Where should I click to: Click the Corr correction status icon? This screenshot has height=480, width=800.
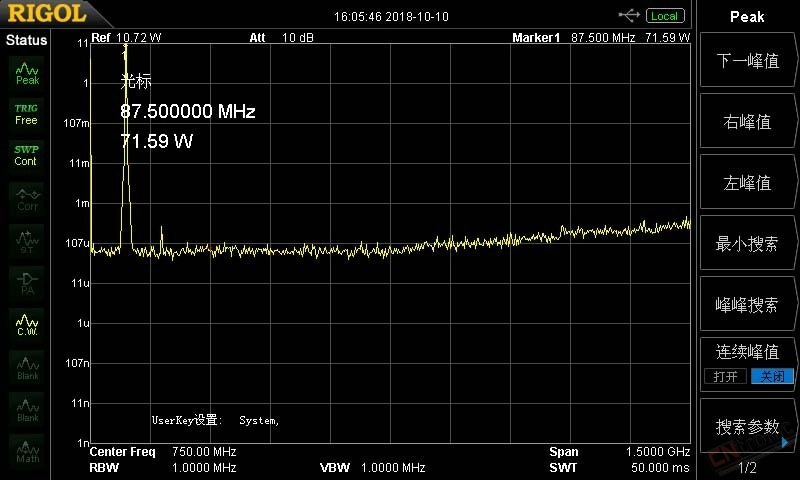(27, 199)
